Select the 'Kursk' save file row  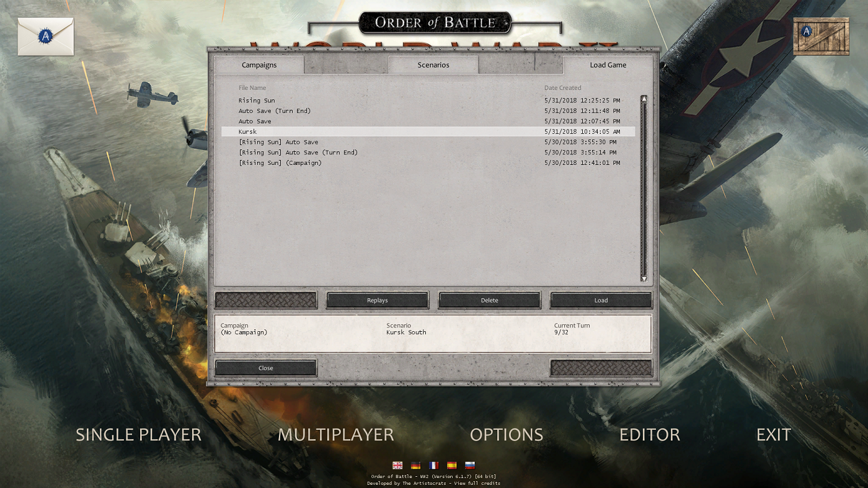(x=428, y=131)
